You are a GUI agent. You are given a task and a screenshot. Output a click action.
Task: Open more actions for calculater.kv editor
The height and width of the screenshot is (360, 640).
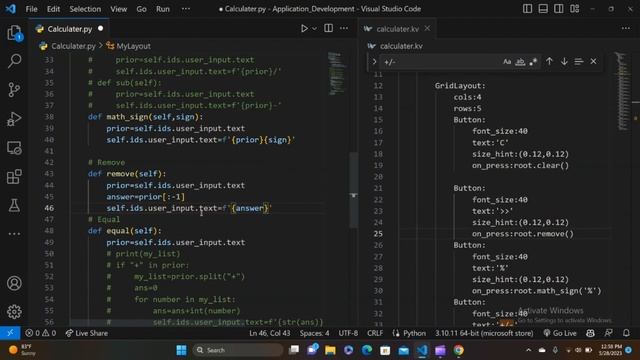tap(626, 28)
